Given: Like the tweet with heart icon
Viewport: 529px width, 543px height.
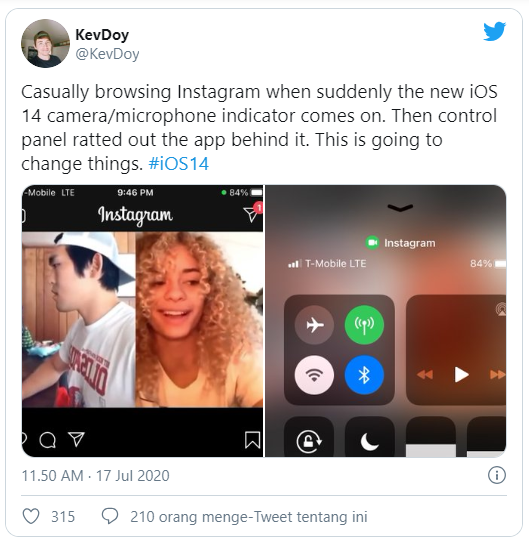Looking at the screenshot, I should coord(31,516).
